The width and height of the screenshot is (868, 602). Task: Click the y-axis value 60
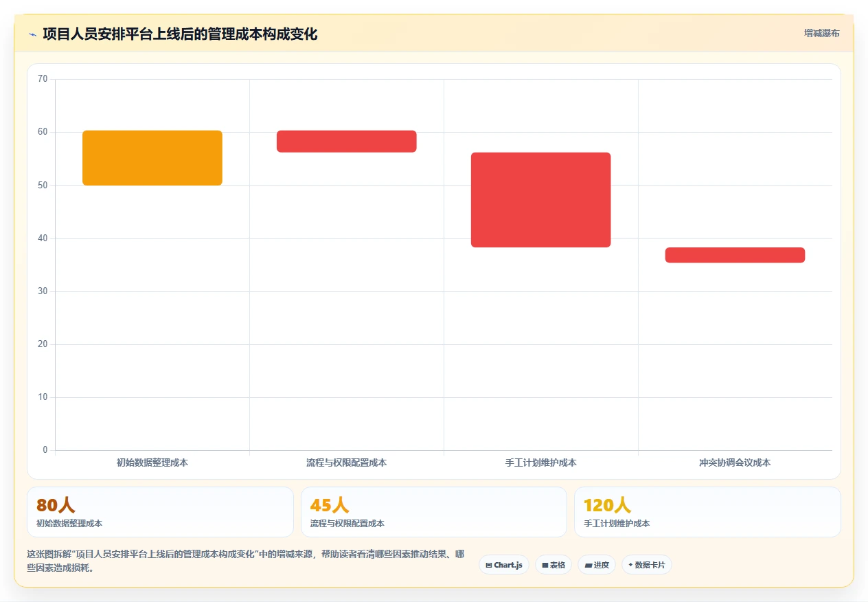click(43, 132)
